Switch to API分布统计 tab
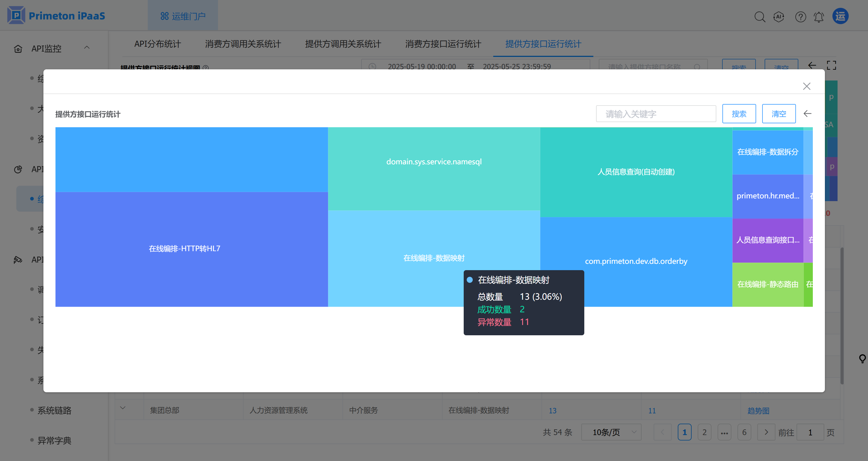868x461 pixels. pyautogui.click(x=157, y=44)
